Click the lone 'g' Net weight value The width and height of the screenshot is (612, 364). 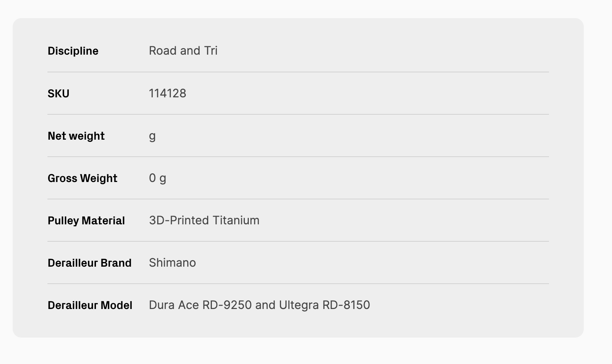coord(152,136)
